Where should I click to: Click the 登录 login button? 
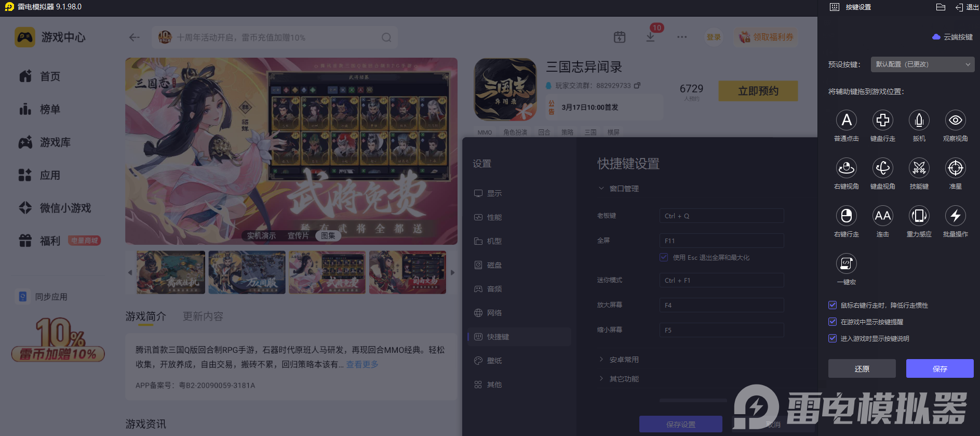(x=714, y=37)
